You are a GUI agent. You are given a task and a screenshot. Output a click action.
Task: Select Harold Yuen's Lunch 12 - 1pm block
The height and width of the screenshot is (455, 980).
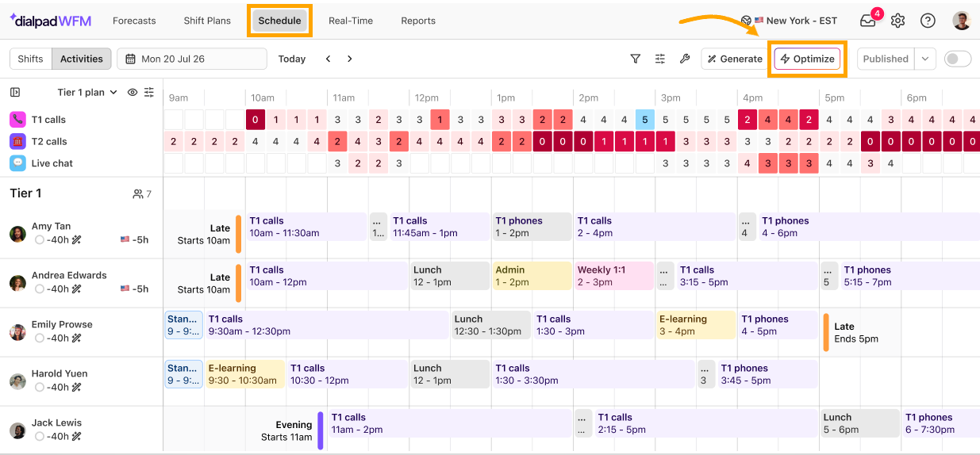point(450,374)
